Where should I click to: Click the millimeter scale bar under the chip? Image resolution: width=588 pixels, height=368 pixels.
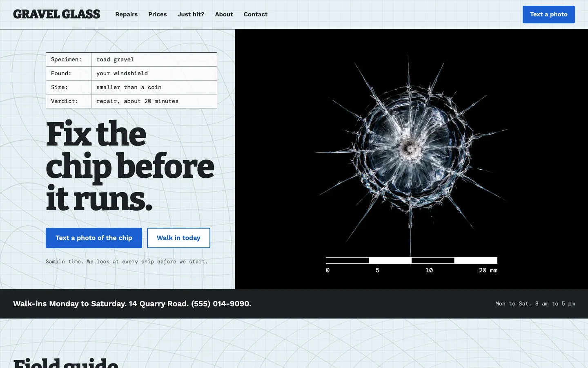click(412, 260)
